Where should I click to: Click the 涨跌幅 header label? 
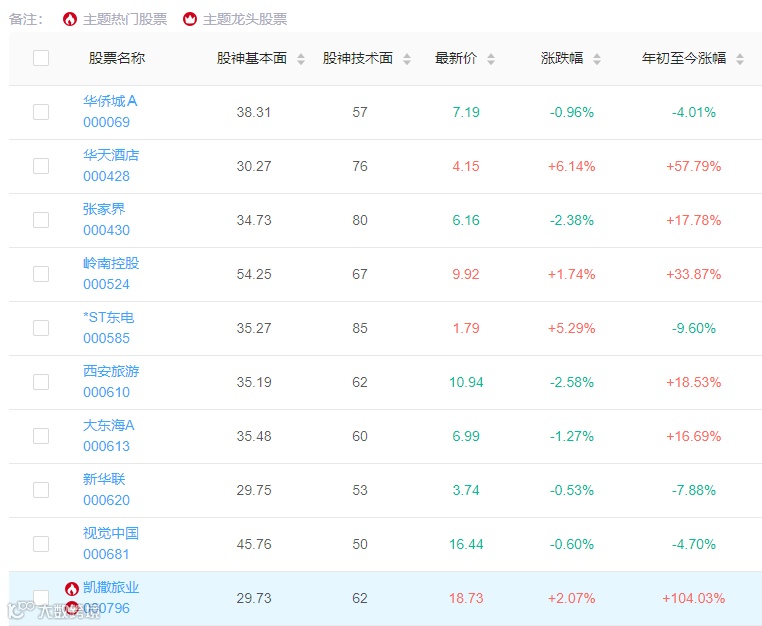pos(562,58)
